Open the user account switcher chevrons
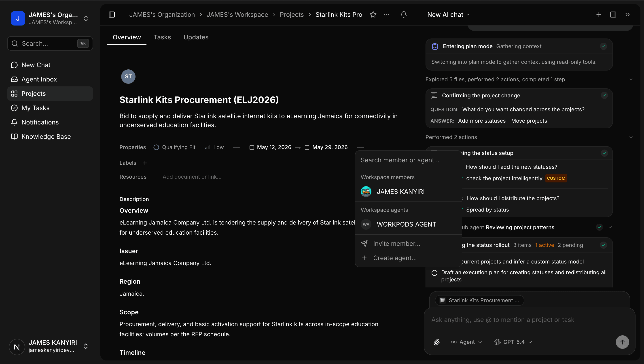644x364 pixels. tap(86, 346)
